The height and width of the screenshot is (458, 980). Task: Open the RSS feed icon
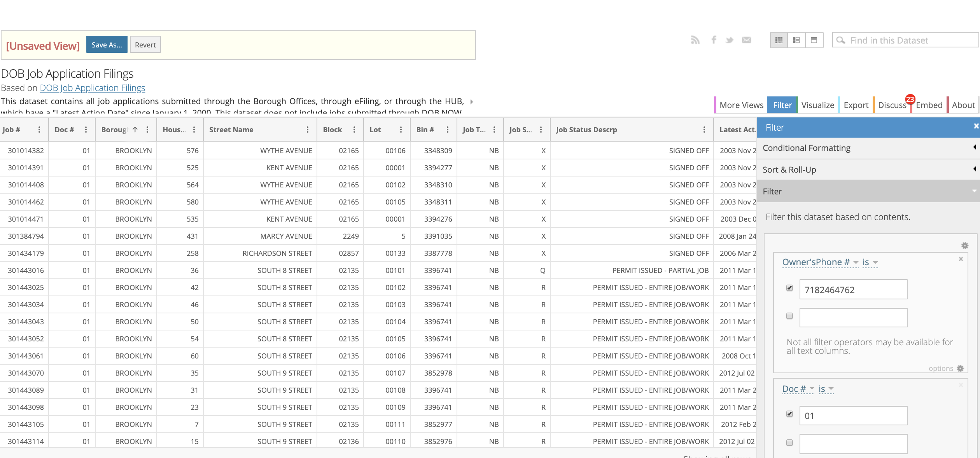click(x=695, y=40)
